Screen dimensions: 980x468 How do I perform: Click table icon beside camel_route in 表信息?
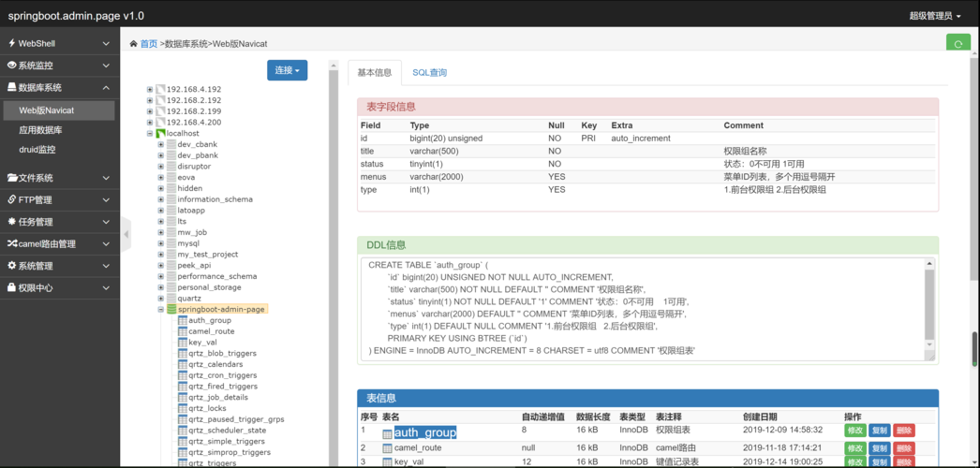(388, 448)
